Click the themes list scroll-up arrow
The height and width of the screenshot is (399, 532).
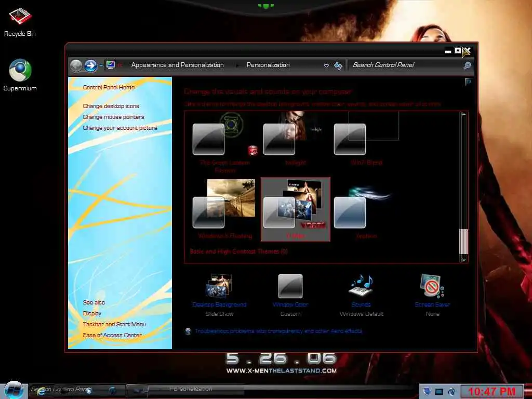(x=463, y=114)
